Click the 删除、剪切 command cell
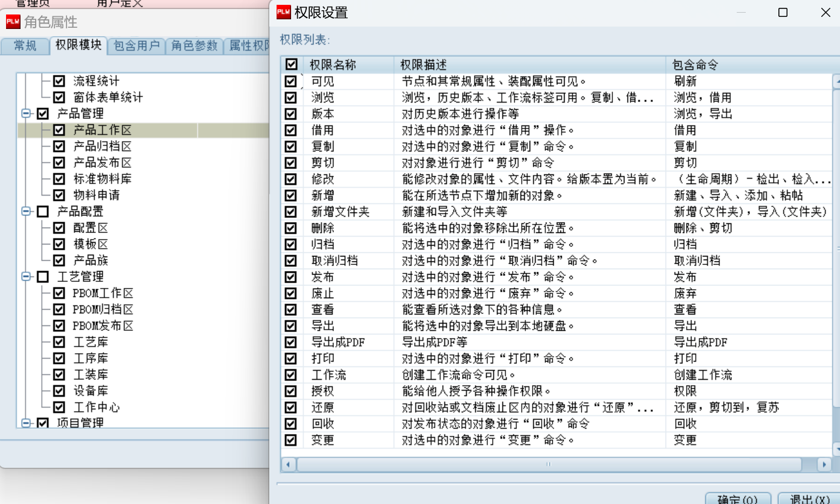The height and width of the screenshot is (504, 840). point(703,228)
